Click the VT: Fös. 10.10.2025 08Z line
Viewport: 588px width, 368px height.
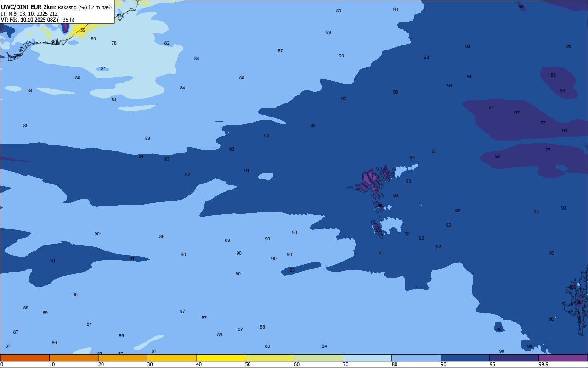coord(28,20)
